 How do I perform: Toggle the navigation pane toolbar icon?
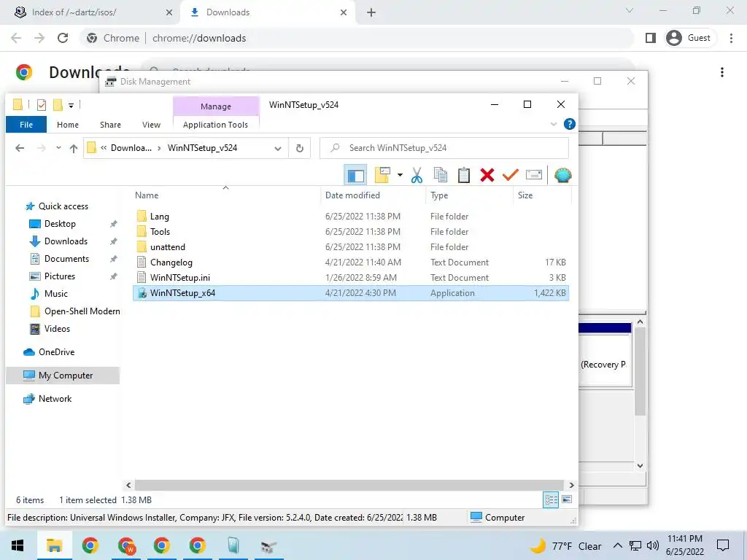[355, 175]
